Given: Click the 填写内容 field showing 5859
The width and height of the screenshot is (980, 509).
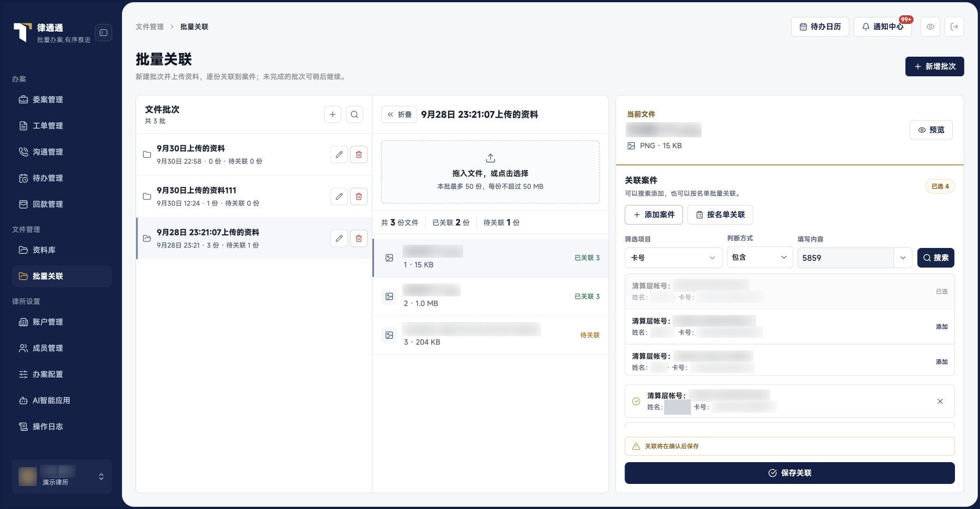Looking at the screenshot, I should (846, 258).
